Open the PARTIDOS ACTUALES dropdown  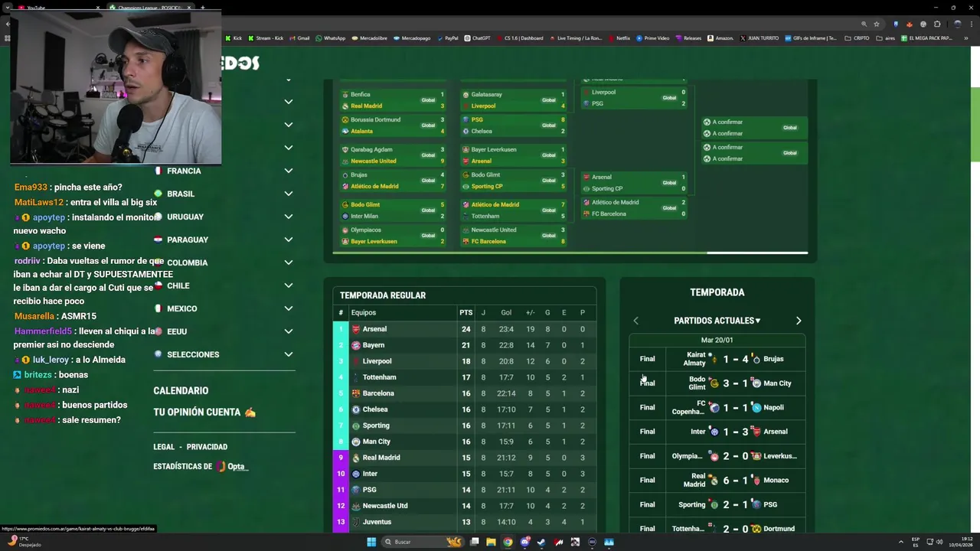tap(717, 321)
